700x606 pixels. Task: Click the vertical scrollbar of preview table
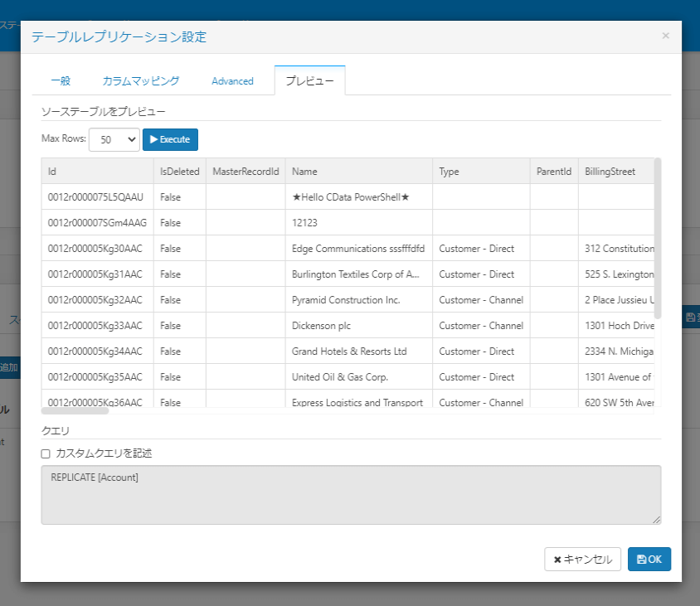point(658,239)
